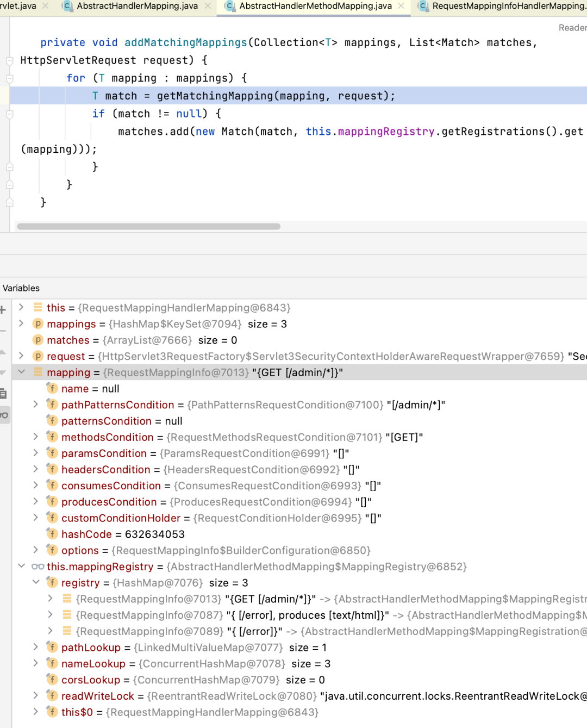Close the AbstractHandlerMapping.java tab
Viewport: 587px width, 728px height.
pyautogui.click(x=208, y=6)
